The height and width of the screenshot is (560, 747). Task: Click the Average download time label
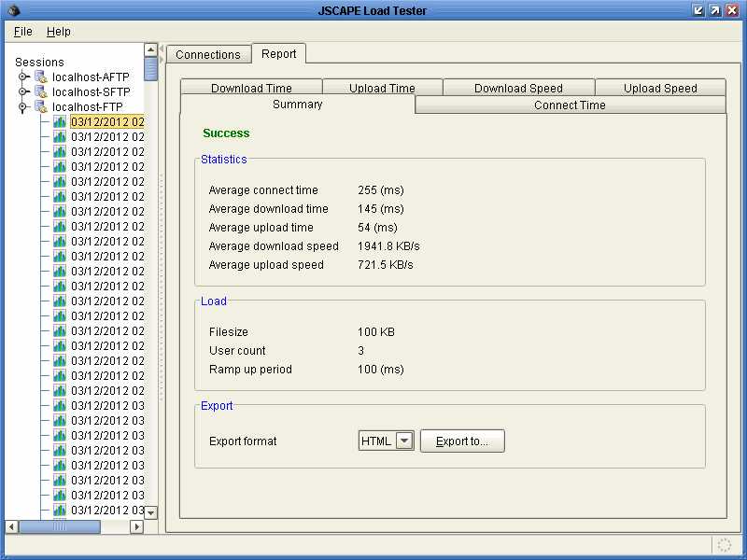point(268,208)
